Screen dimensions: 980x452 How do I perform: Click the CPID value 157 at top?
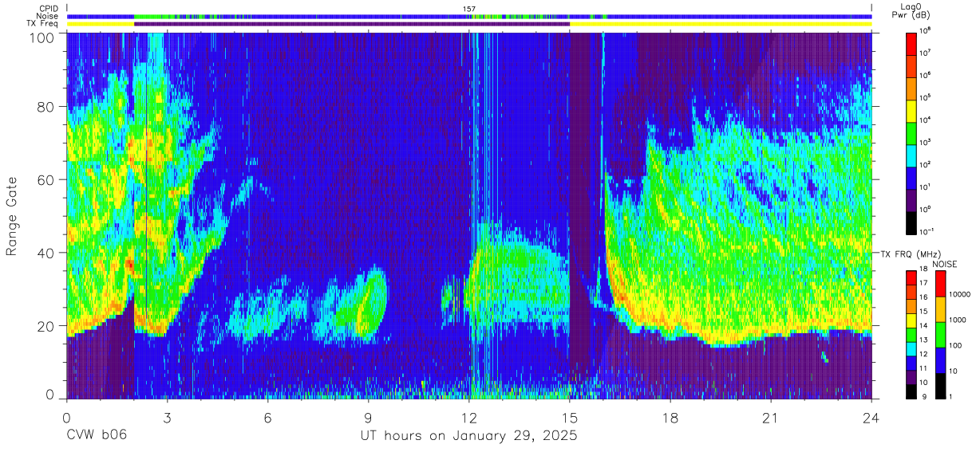coord(469,9)
